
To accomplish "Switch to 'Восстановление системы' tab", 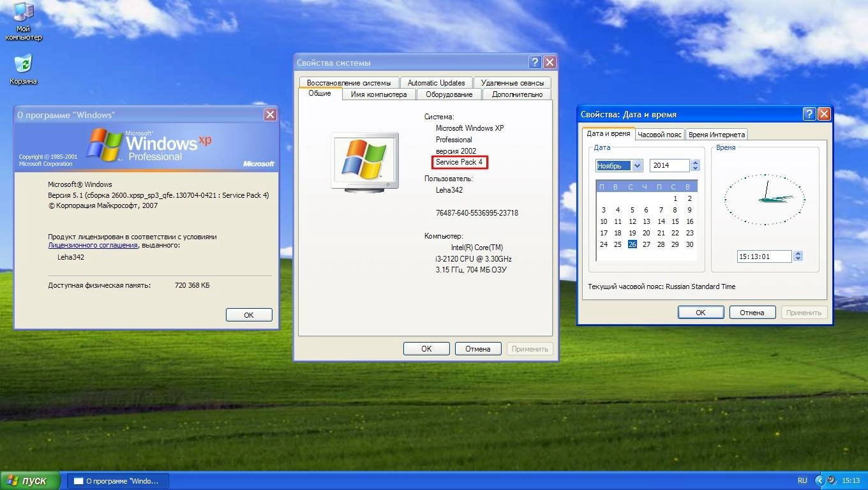I will tap(348, 83).
